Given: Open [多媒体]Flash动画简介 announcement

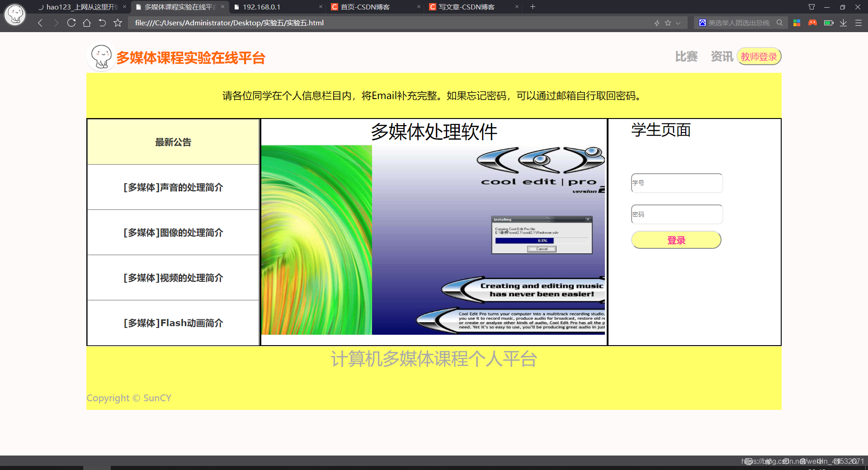Looking at the screenshot, I should (173, 323).
